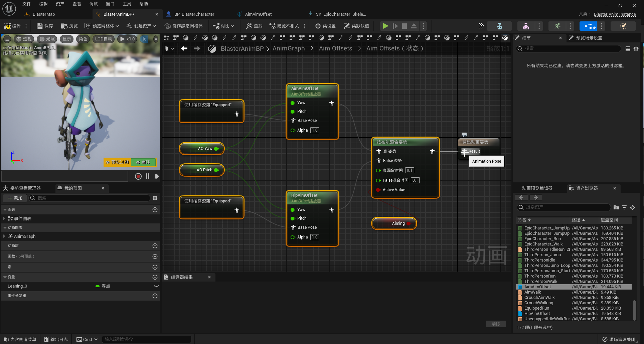This screenshot has height=344, width=644.
Task: Open the Diff (对比) dropdown
Action: [223, 26]
